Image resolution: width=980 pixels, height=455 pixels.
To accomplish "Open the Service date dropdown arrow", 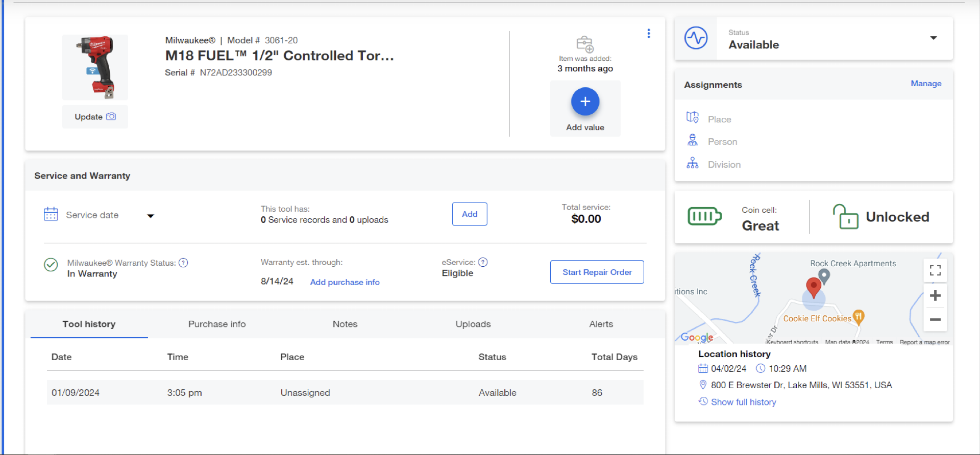I will 151,216.
